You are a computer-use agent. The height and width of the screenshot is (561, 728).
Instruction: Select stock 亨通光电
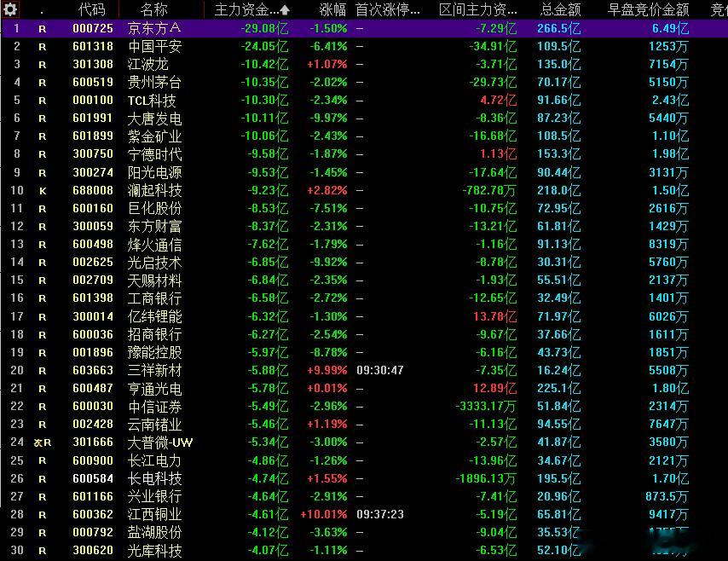coord(154,388)
